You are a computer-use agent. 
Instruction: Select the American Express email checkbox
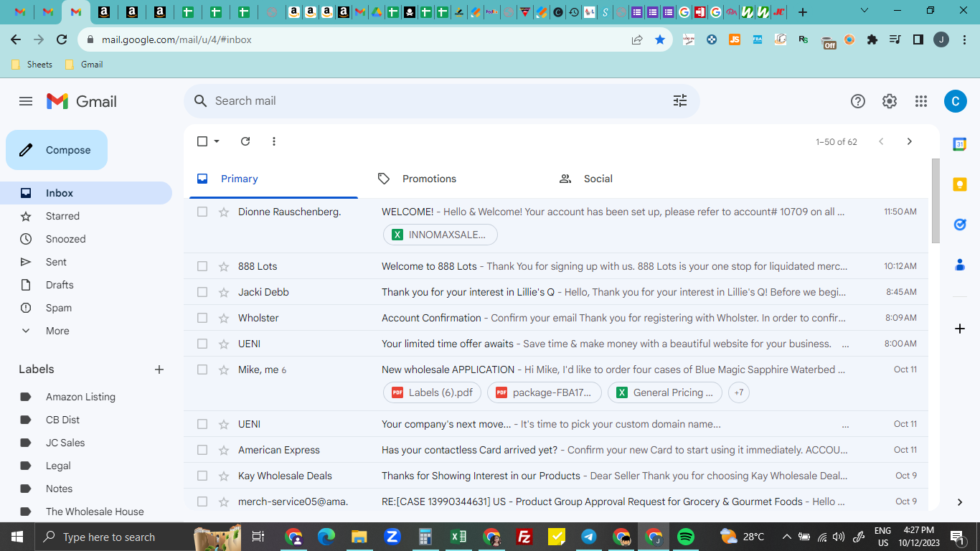202,450
